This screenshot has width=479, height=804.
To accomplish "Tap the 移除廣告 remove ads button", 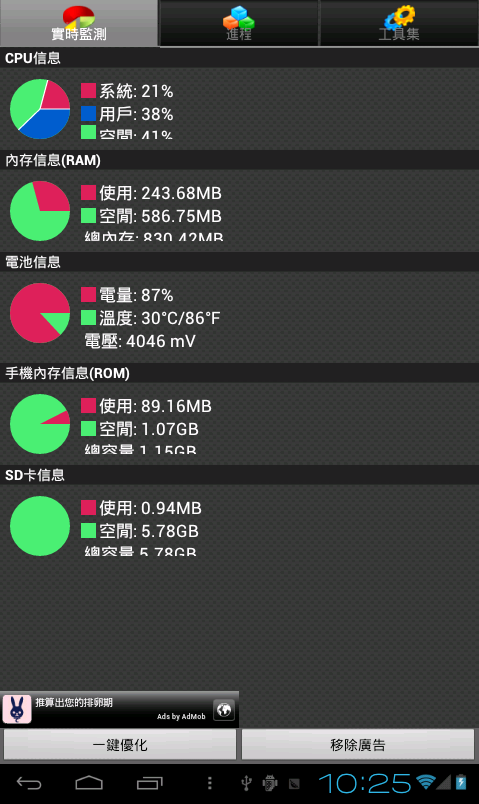I will click(358, 745).
